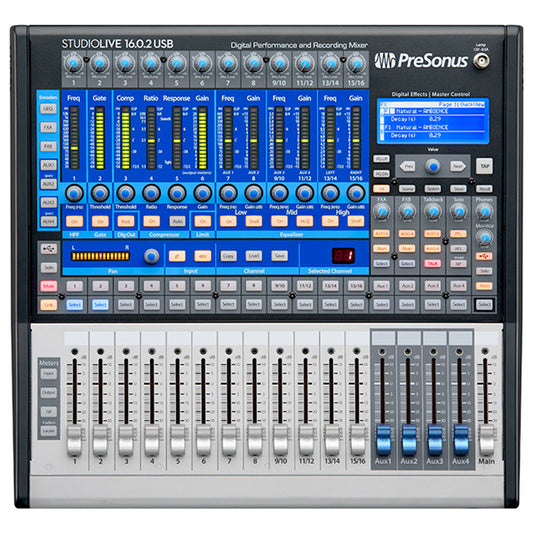Toggle the Gate On button

[x=100, y=221]
